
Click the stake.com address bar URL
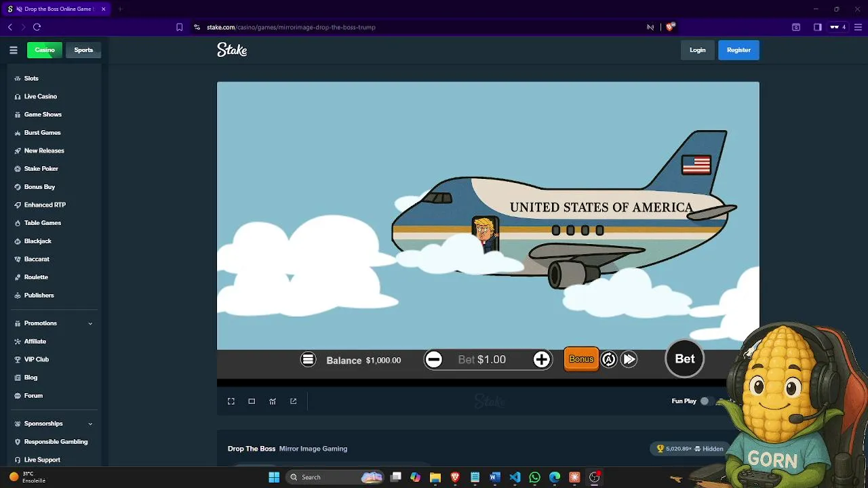(291, 27)
